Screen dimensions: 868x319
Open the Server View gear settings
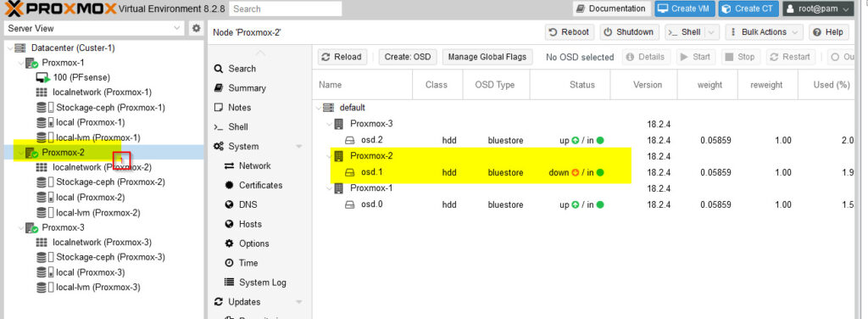pyautogui.click(x=196, y=28)
